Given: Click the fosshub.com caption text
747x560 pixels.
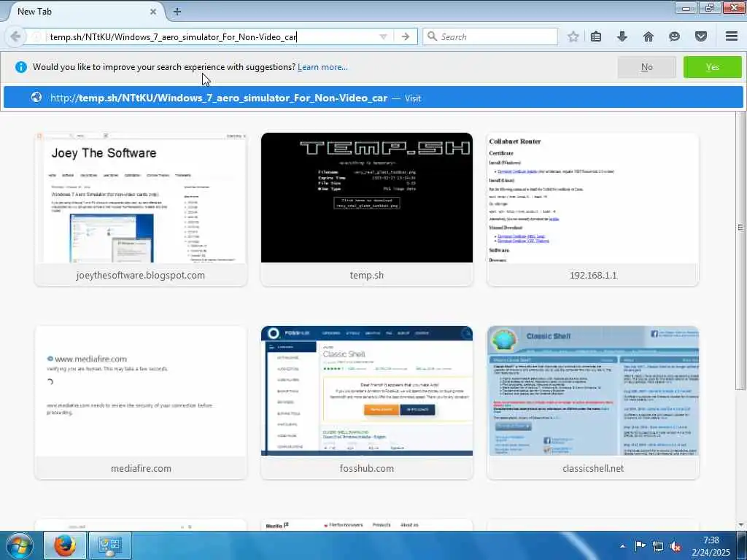Looking at the screenshot, I should (x=367, y=469).
